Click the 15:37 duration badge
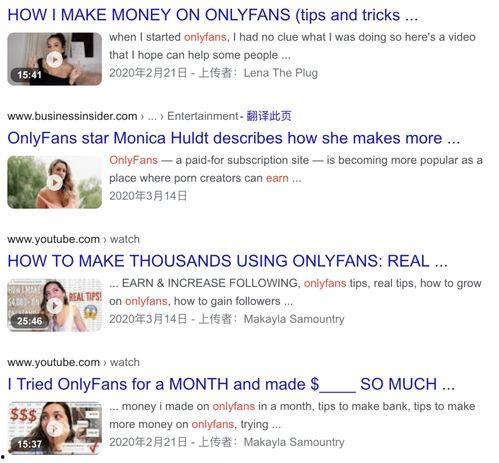This screenshot has height=463, width=499. pos(29,444)
